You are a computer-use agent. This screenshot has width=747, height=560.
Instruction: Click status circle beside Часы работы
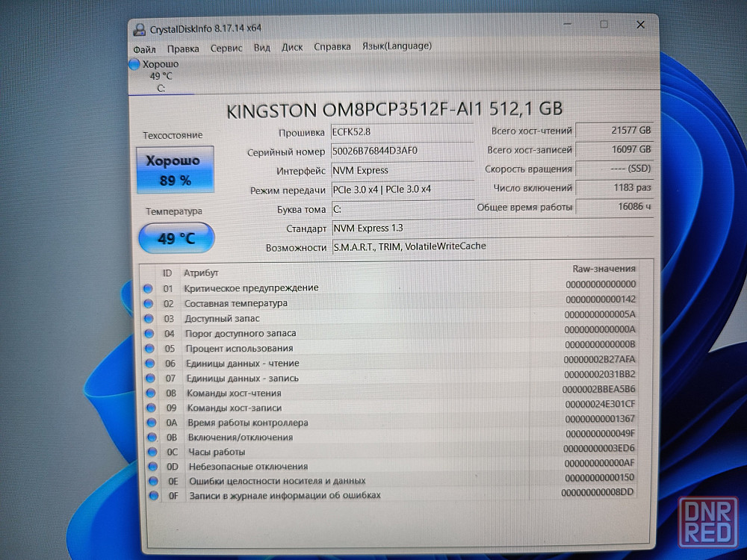(x=152, y=452)
